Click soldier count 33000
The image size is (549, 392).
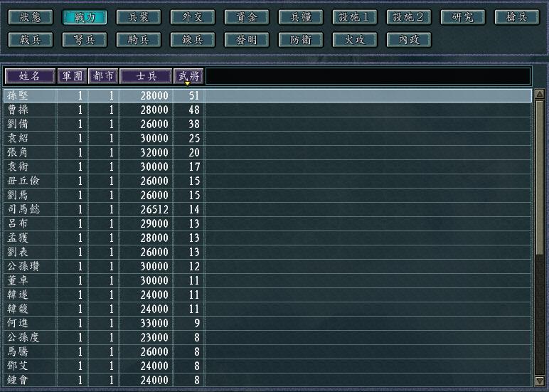(154, 323)
